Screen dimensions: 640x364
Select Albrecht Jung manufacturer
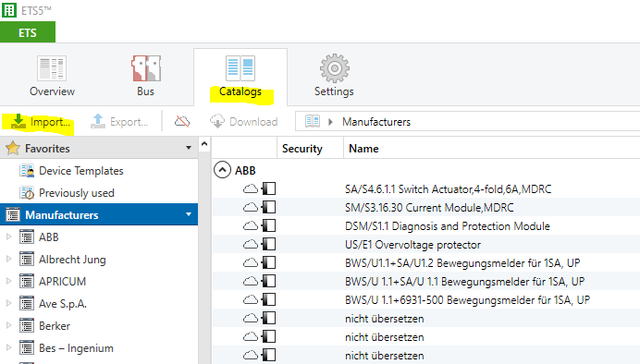click(72, 260)
